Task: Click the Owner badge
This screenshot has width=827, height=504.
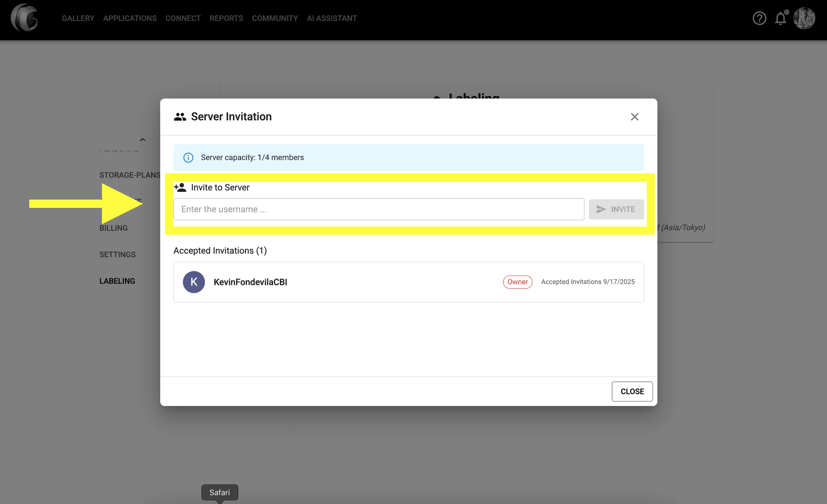Action: point(517,282)
